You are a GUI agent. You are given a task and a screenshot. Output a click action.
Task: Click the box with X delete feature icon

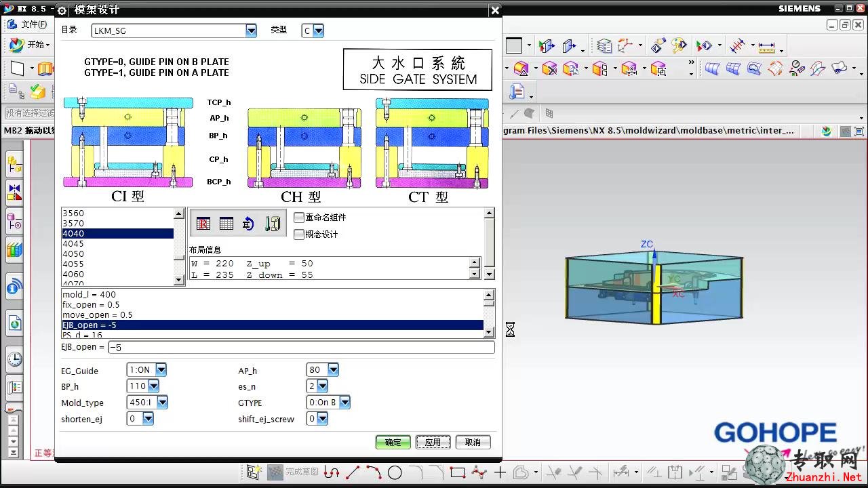click(x=549, y=68)
